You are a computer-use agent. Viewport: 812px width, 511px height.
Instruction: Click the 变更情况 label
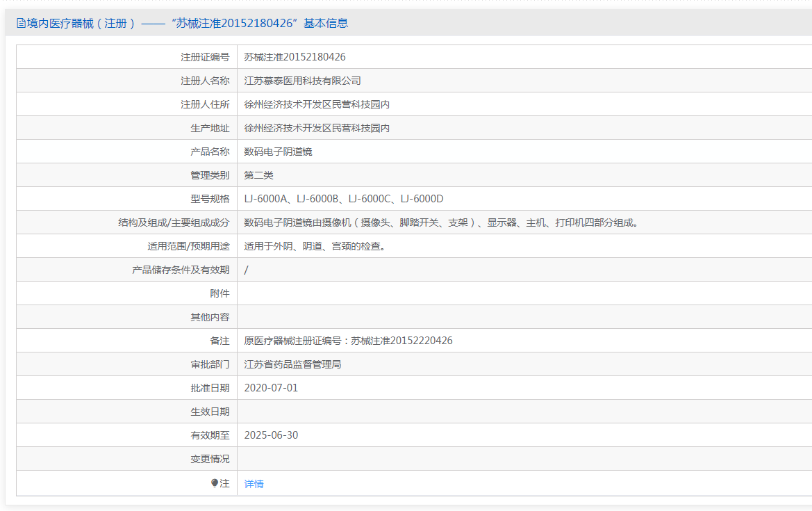[x=210, y=459]
